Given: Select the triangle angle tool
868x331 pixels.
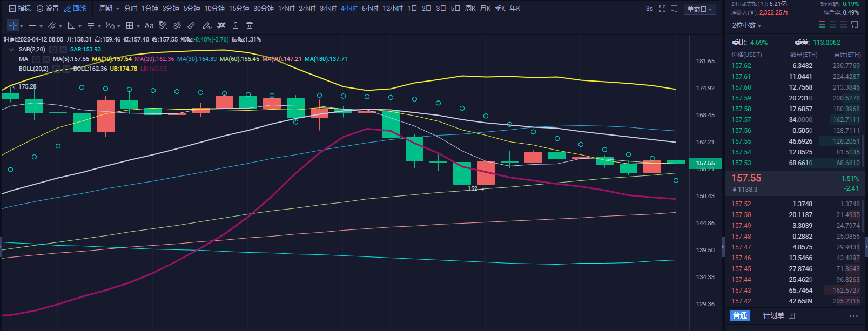Looking at the screenshot, I should [x=71, y=25].
